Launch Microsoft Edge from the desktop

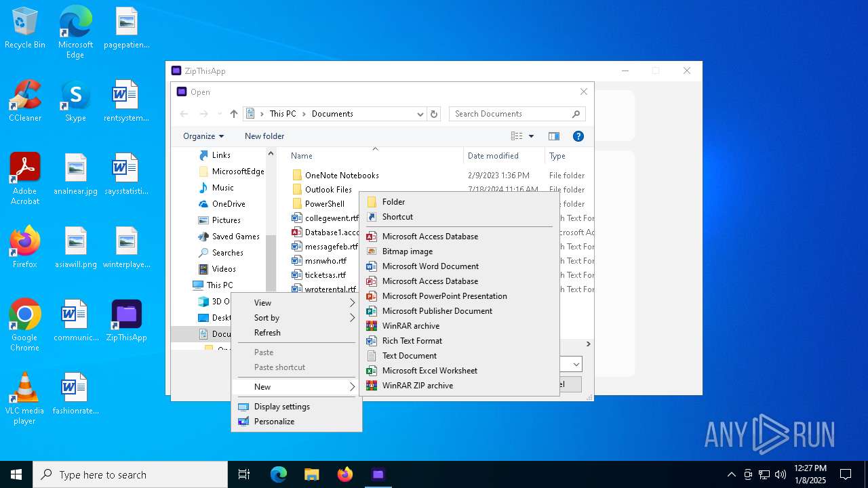pos(75,33)
